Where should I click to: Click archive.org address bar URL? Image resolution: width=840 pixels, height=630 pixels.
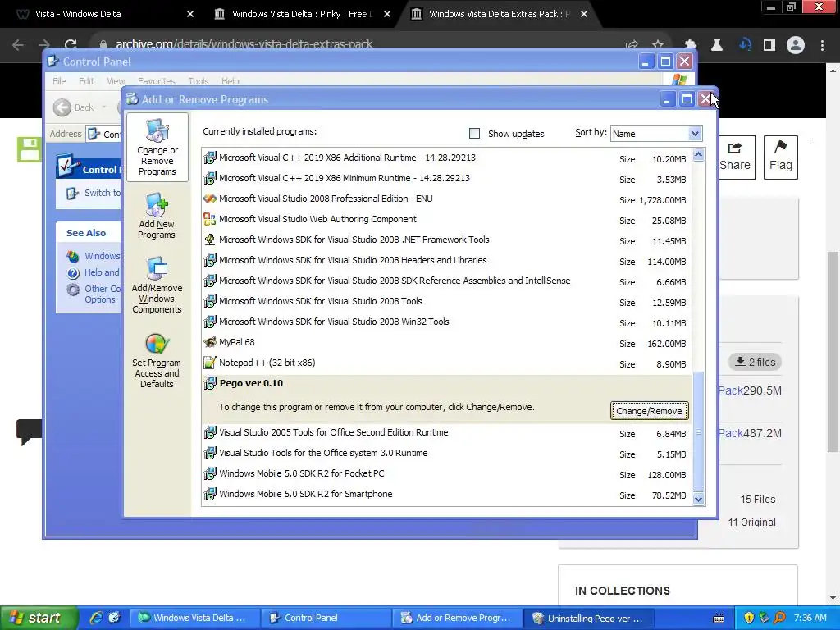tap(244, 44)
